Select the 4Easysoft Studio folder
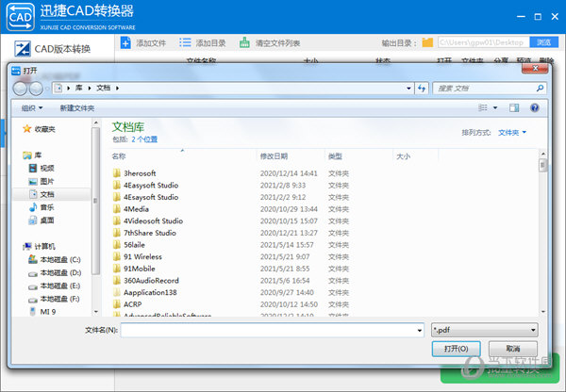Screen dimensions: 566x392 tap(145, 186)
